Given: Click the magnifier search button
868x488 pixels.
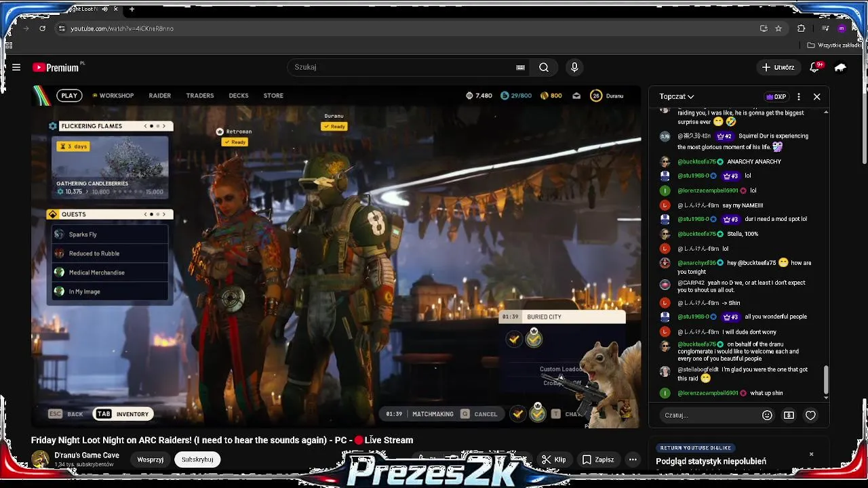Looking at the screenshot, I should (544, 67).
